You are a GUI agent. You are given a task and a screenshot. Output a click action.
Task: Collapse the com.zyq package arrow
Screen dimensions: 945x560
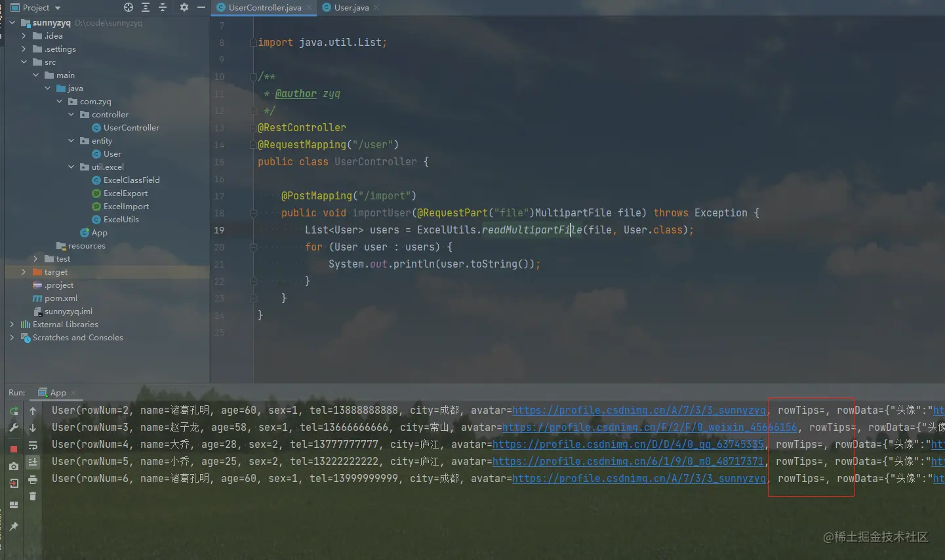tap(59, 102)
